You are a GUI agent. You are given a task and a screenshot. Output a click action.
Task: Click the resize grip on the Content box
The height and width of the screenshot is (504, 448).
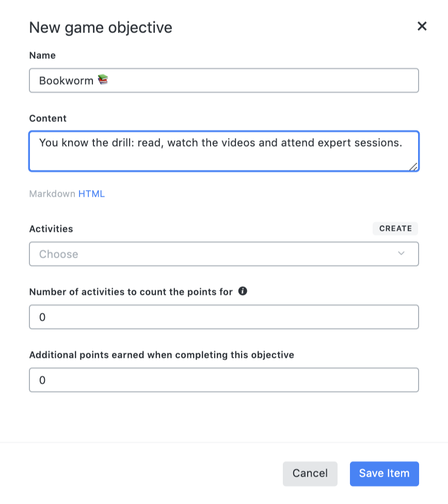pyautogui.click(x=413, y=166)
